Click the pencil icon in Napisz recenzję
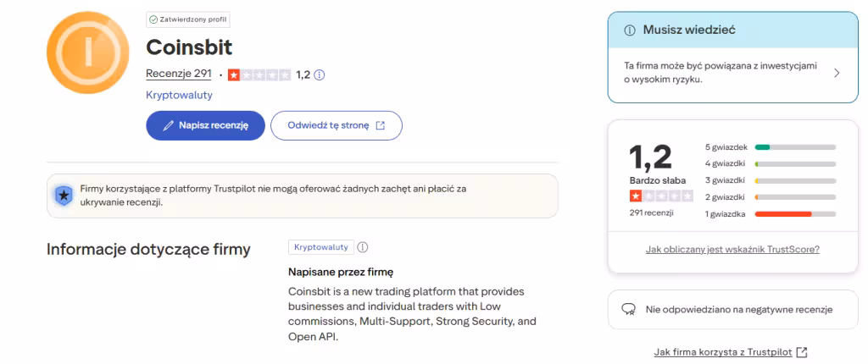This screenshot has height=364, width=868. 169,125
